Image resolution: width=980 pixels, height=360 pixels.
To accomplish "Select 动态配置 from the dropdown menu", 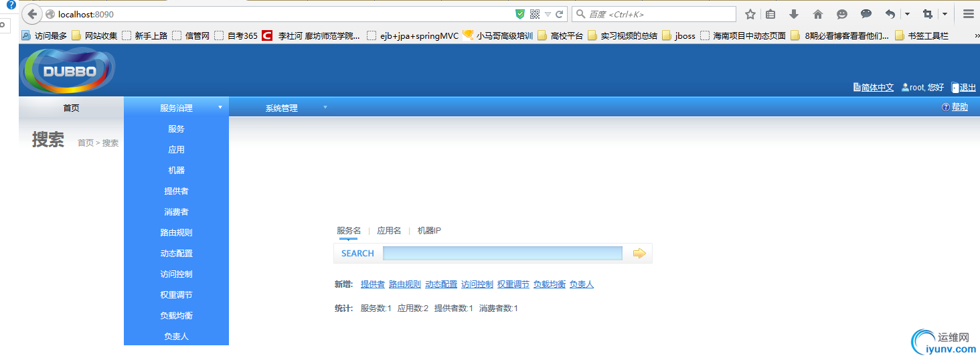I will pyautogui.click(x=176, y=253).
